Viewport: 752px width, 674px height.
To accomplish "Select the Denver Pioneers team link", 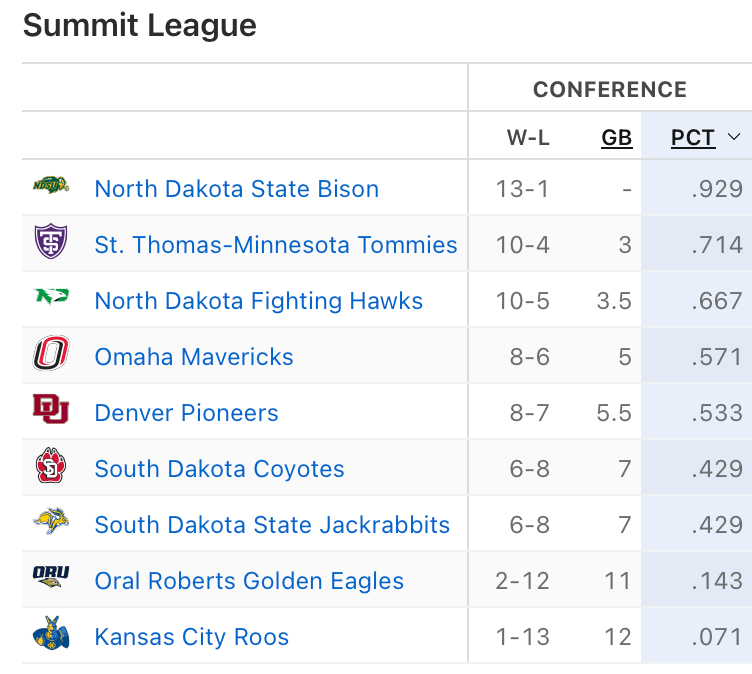I will point(186,413).
